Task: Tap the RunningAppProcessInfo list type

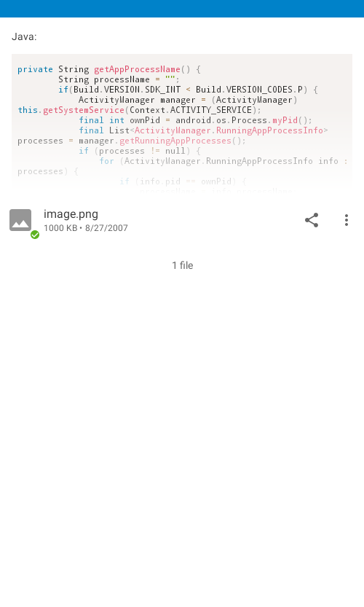Action: pyautogui.click(x=229, y=130)
